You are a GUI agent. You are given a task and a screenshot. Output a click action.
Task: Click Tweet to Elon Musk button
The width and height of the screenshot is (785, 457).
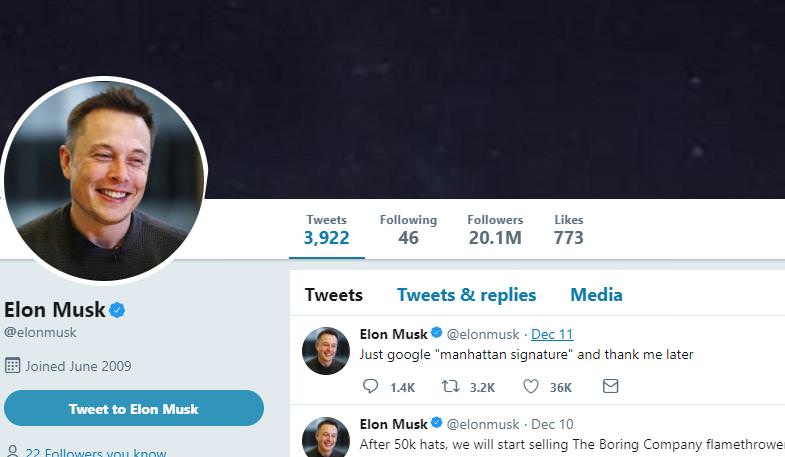coord(134,408)
